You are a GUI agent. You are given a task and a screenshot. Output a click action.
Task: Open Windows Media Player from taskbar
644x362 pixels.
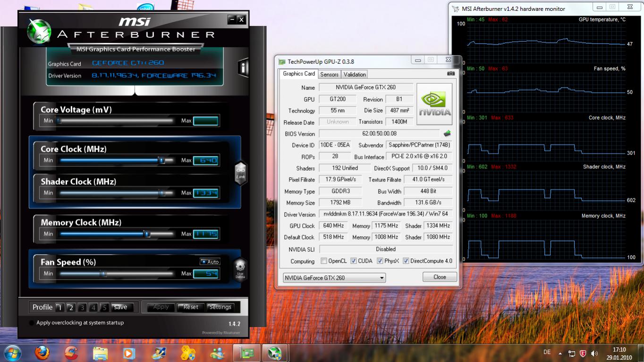point(129,353)
